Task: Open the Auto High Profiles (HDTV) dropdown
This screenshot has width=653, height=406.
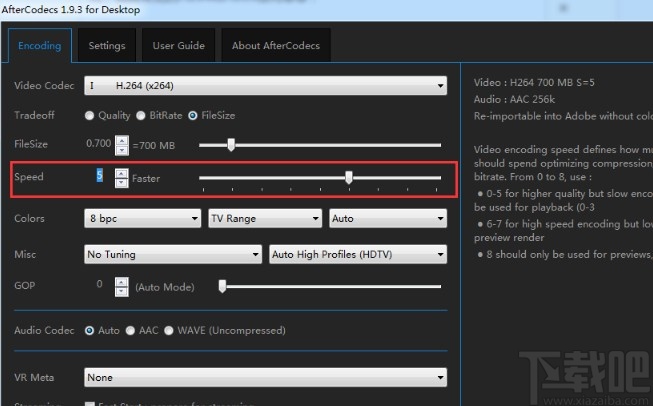Action: click(358, 254)
